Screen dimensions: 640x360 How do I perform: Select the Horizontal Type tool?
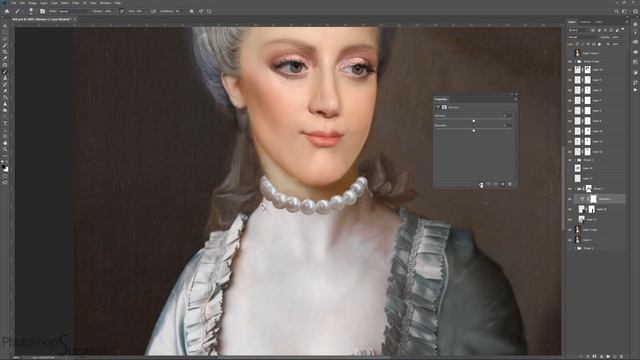click(x=5, y=123)
